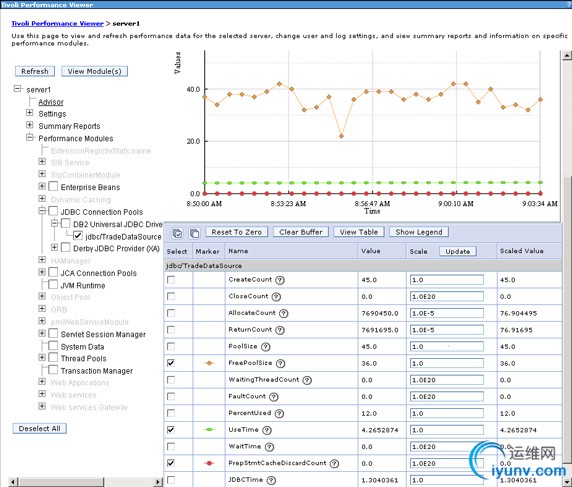Click the red PrepStmtCacheDiscardCount marker icon
The height and width of the screenshot is (487, 572).
click(209, 463)
